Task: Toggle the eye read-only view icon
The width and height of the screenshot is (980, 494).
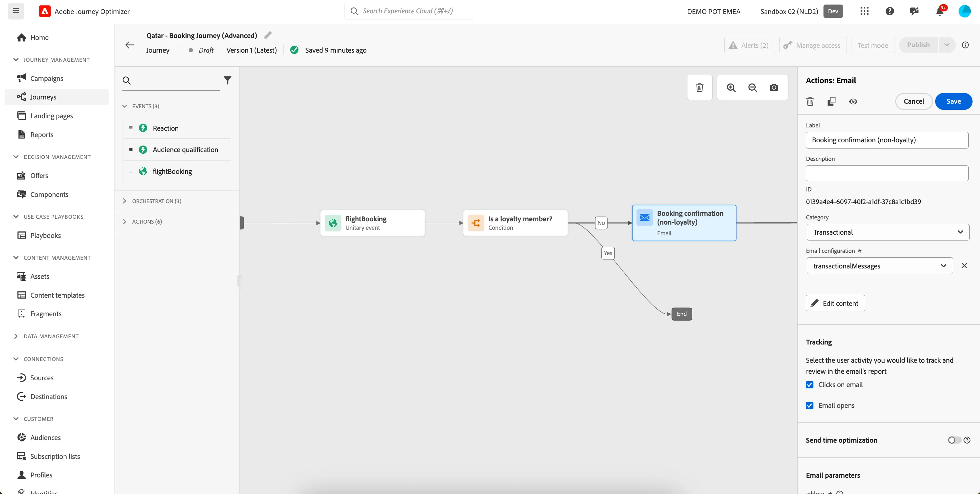Action: click(853, 101)
